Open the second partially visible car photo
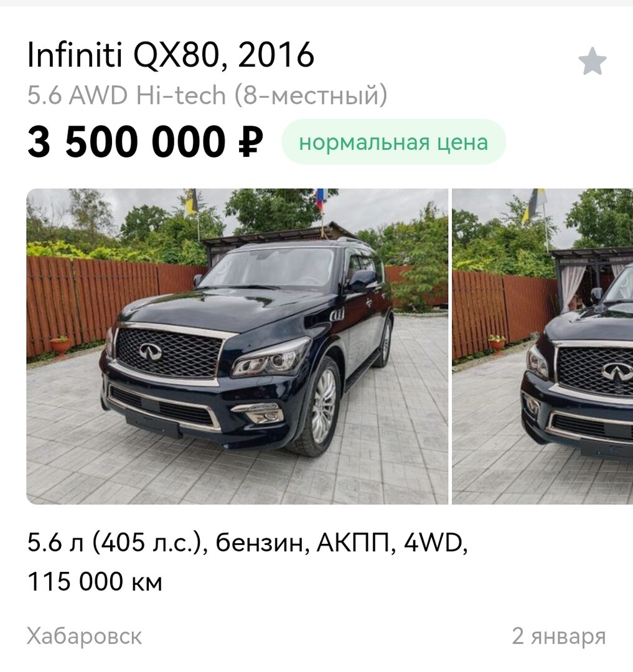This screenshot has width=633, height=672. tap(543, 347)
